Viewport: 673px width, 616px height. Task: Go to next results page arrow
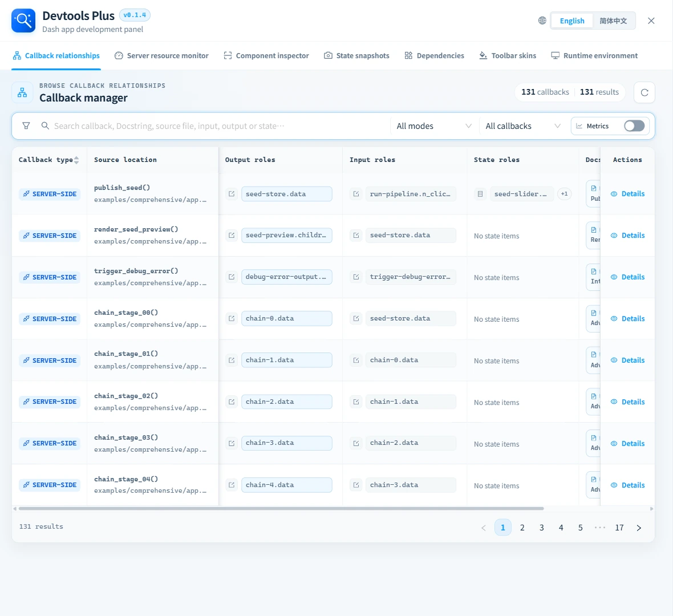(639, 528)
